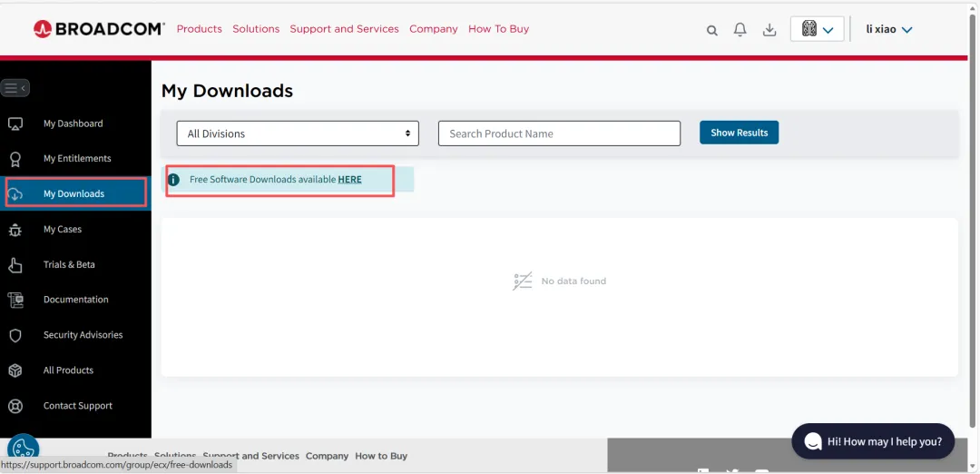Click footer Solutions link
Screen dimensions: 980x474
[x=176, y=456]
